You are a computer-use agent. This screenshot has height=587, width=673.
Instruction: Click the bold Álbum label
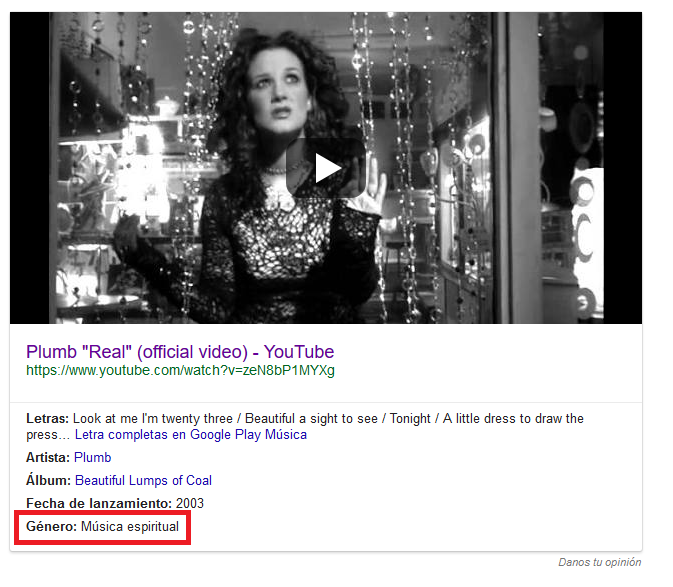49,480
